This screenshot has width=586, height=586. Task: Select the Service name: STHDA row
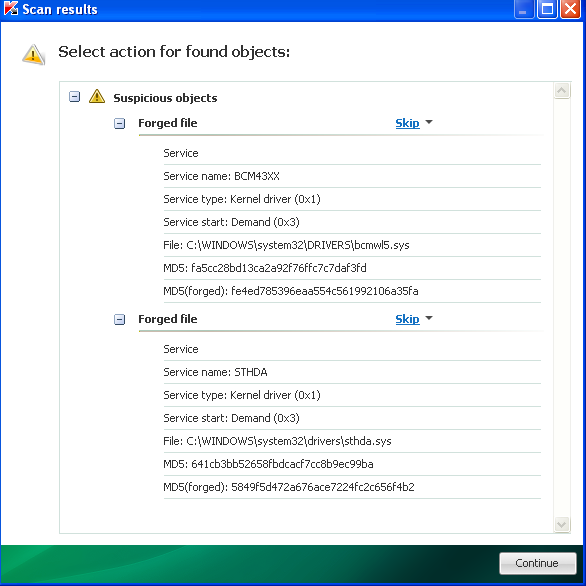352,372
